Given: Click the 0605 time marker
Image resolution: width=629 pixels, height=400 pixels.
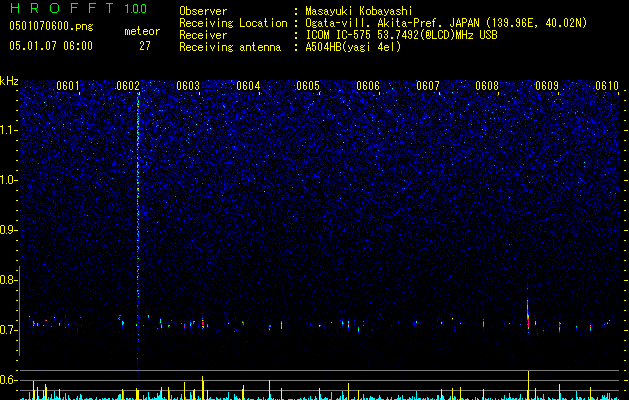Looking at the screenshot, I should point(308,85).
